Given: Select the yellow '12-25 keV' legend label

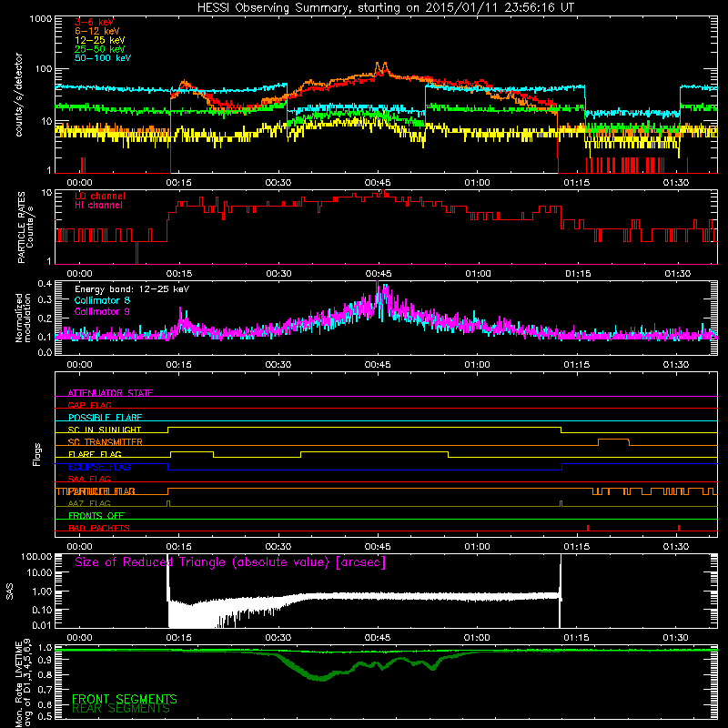Looking at the screenshot, I should tap(100, 40).
